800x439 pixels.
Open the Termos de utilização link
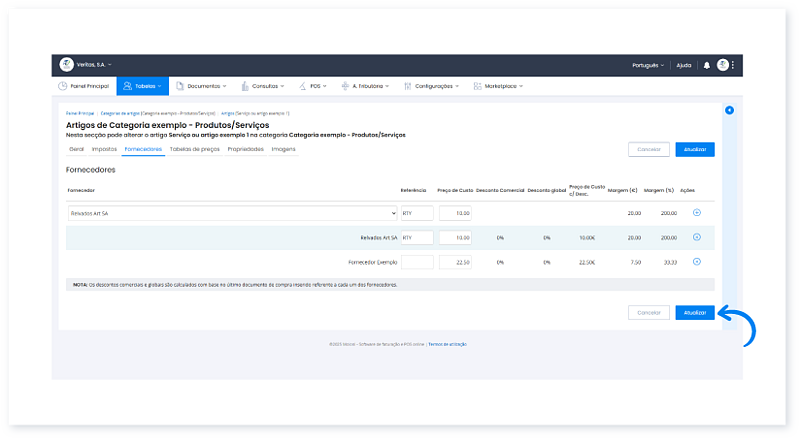[x=449, y=344]
